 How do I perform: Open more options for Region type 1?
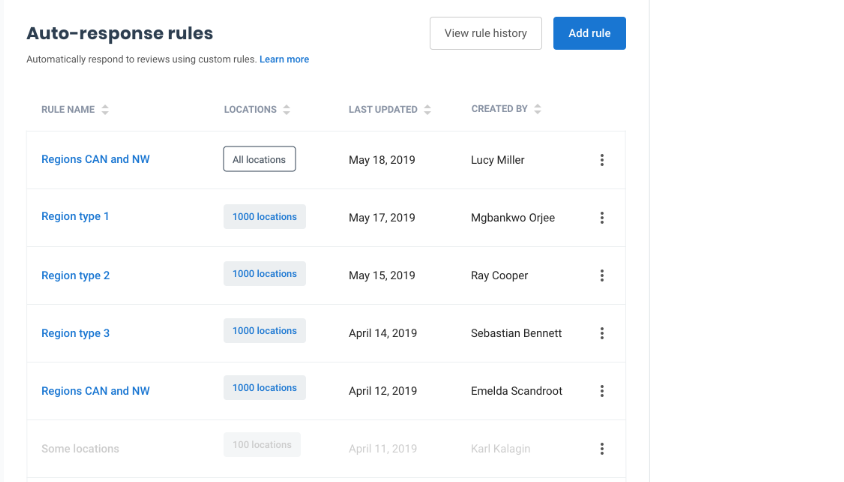pos(601,218)
